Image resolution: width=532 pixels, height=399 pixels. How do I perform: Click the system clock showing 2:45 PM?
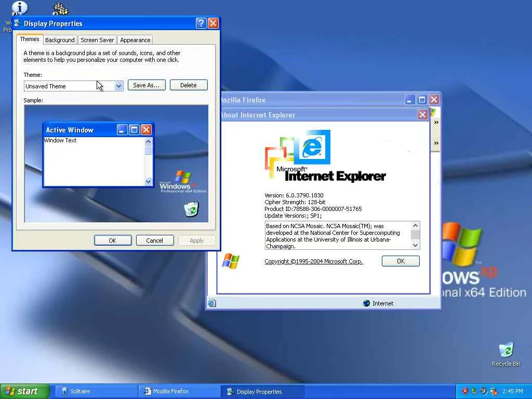tap(513, 391)
